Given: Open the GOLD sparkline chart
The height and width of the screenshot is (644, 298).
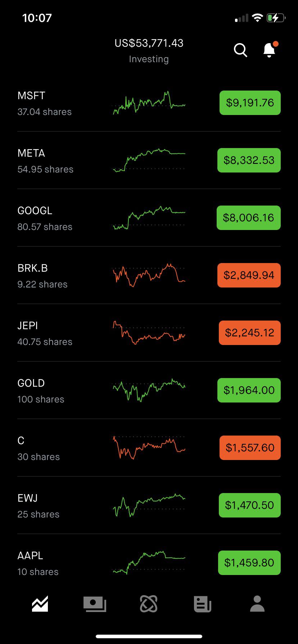Looking at the screenshot, I should tap(149, 390).
